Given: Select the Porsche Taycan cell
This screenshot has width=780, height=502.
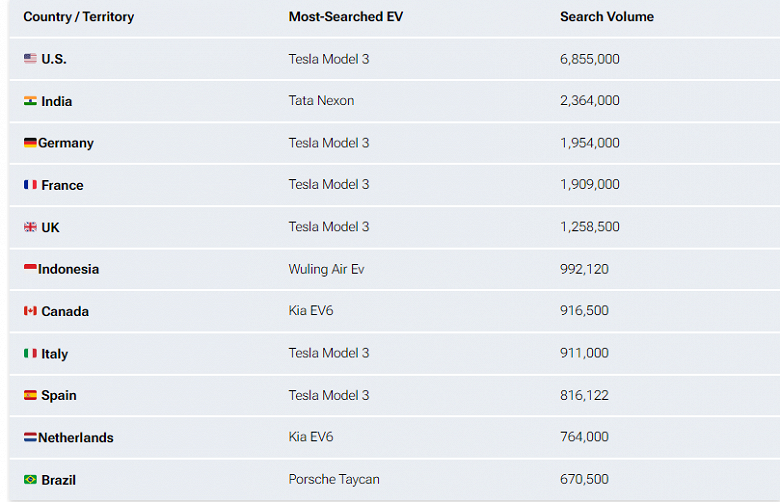Looking at the screenshot, I should (334, 480).
